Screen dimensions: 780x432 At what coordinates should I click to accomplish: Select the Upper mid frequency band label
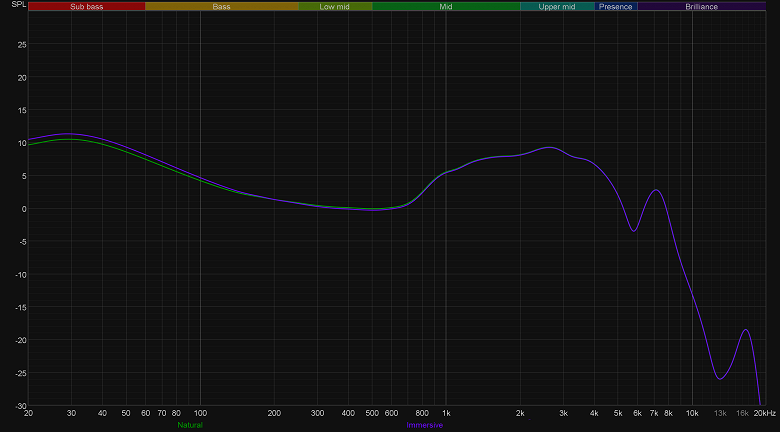pyautogui.click(x=557, y=6)
